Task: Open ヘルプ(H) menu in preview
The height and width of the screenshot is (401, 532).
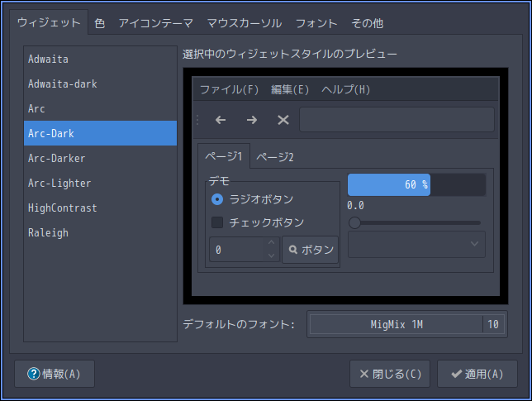Action: pyautogui.click(x=346, y=89)
